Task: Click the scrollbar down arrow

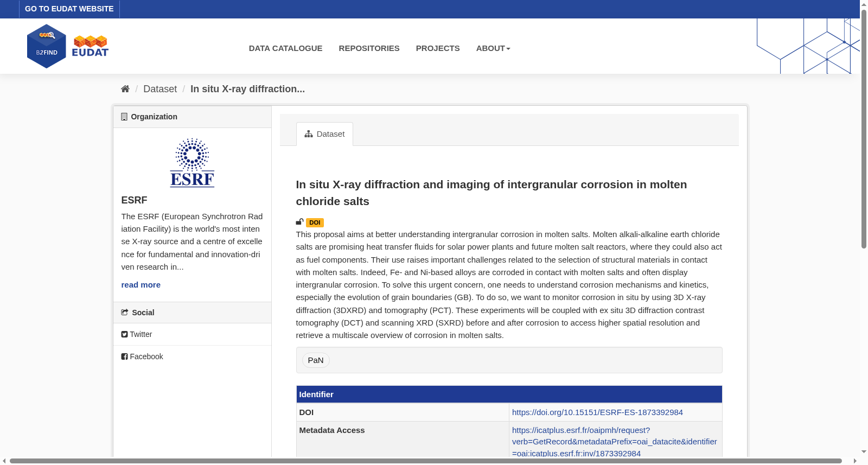Action: (x=864, y=451)
